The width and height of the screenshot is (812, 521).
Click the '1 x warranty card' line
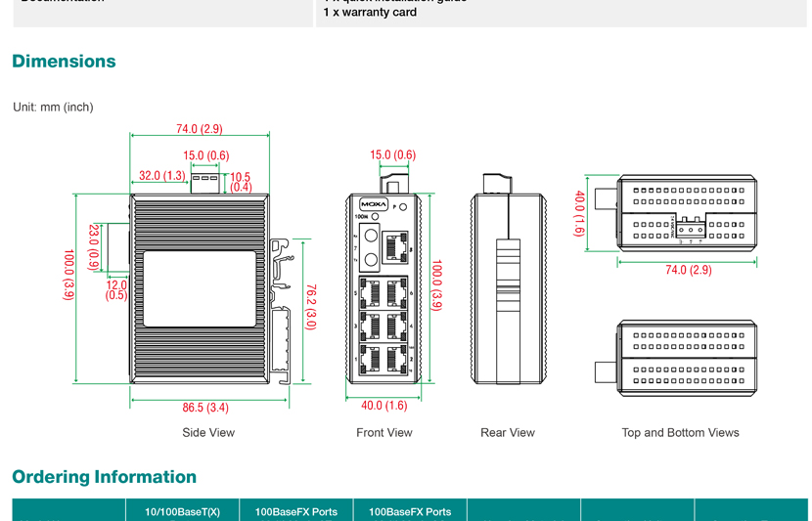370,13
